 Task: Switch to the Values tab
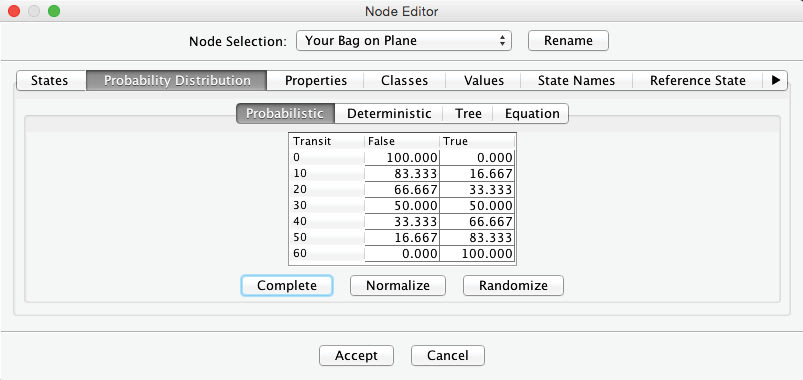[x=483, y=80]
